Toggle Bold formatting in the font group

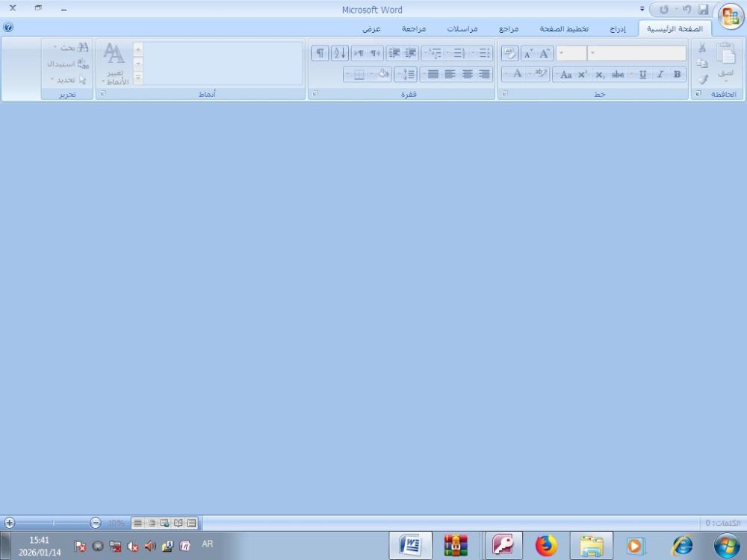(x=677, y=74)
